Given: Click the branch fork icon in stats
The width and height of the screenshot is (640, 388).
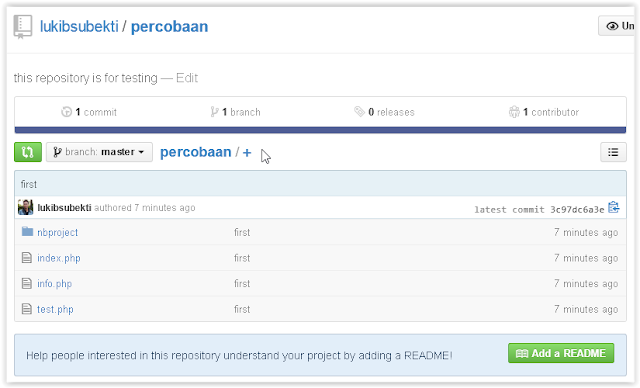Looking at the screenshot, I should tap(214, 112).
